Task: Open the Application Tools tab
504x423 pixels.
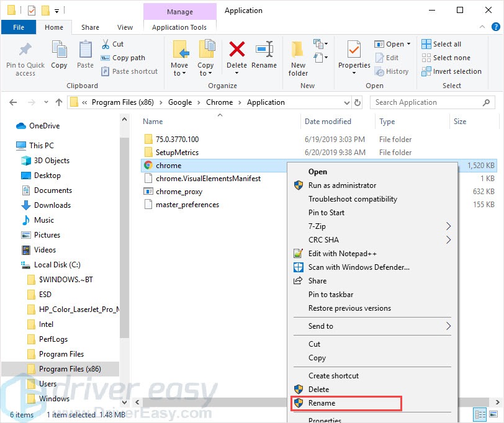Action: [179, 27]
